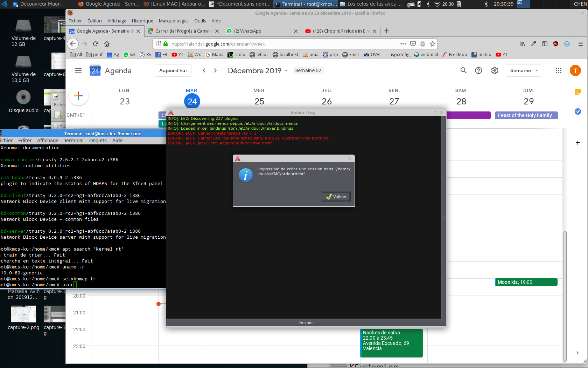The image size is (588, 368).
Task: Open Google Agenda settings gear
Action: coord(495,70)
